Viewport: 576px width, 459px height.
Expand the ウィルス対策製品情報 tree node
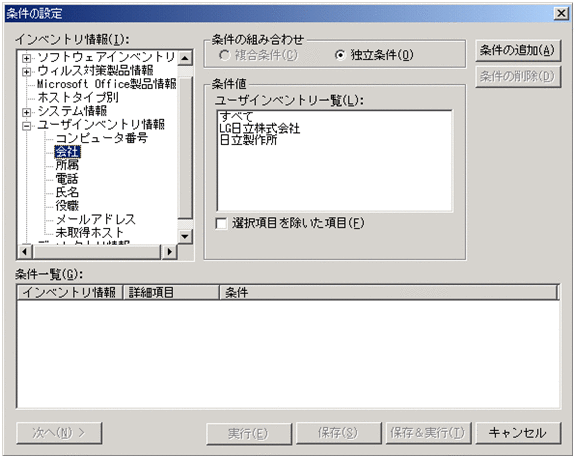pyautogui.click(x=26, y=72)
